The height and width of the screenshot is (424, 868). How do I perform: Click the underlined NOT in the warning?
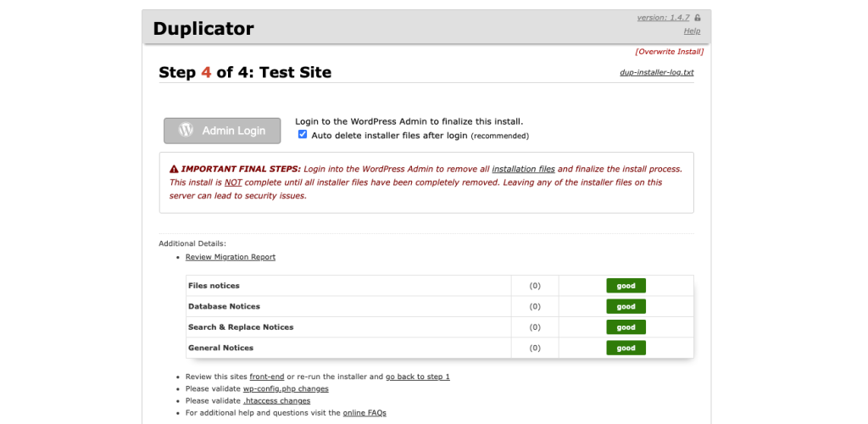(x=233, y=182)
